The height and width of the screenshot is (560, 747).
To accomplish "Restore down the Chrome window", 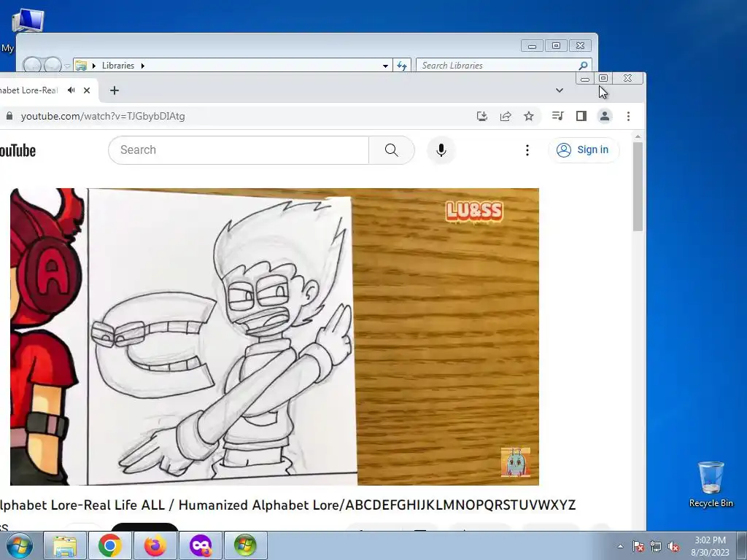I will tap(603, 78).
